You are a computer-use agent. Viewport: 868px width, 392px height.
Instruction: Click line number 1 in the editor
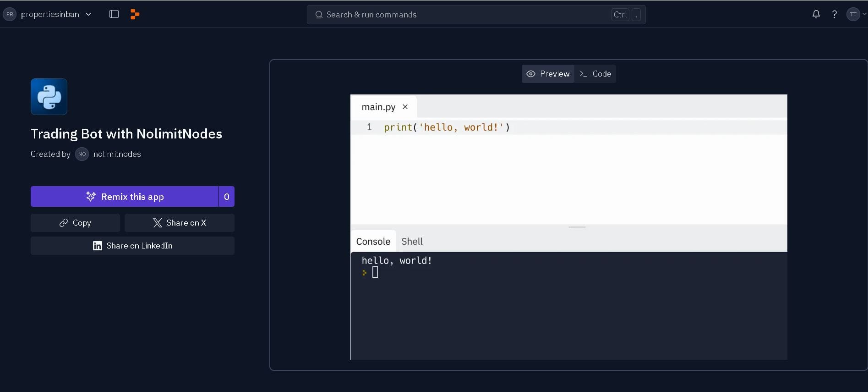[x=369, y=127]
